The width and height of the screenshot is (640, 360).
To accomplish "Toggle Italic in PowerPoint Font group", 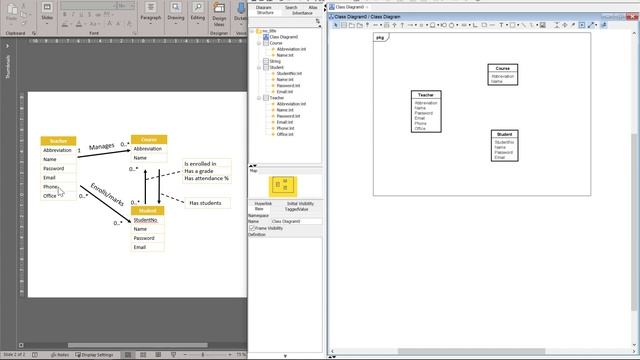I will (73, 15).
